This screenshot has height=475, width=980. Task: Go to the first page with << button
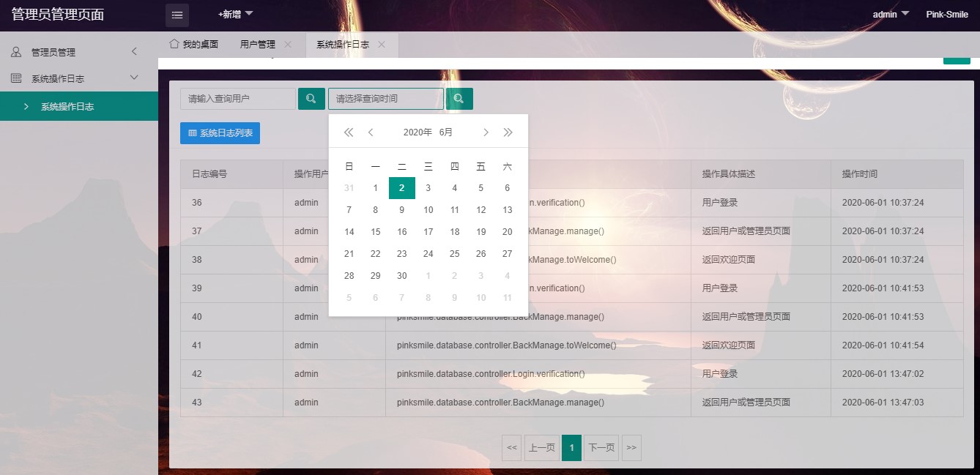(511, 448)
